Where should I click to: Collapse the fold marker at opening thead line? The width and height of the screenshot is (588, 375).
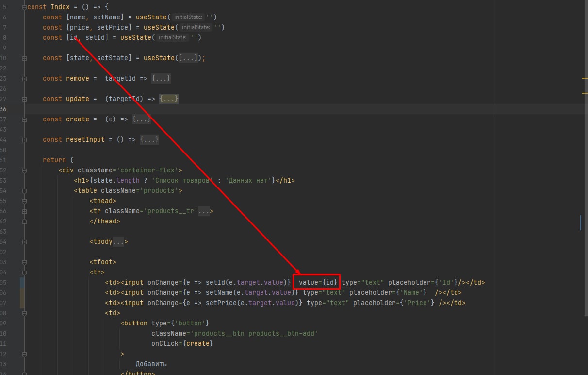click(x=24, y=201)
